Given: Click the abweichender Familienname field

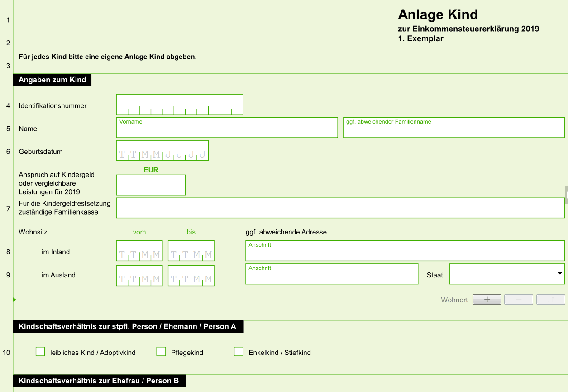Looking at the screenshot, I should pos(454,128).
